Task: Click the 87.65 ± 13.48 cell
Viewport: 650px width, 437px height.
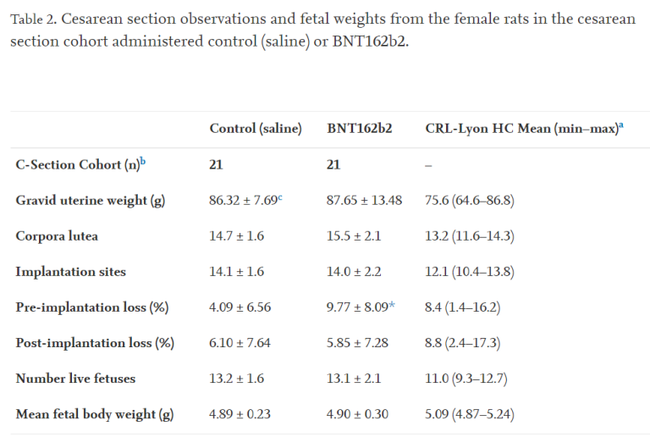Action: click(365, 200)
